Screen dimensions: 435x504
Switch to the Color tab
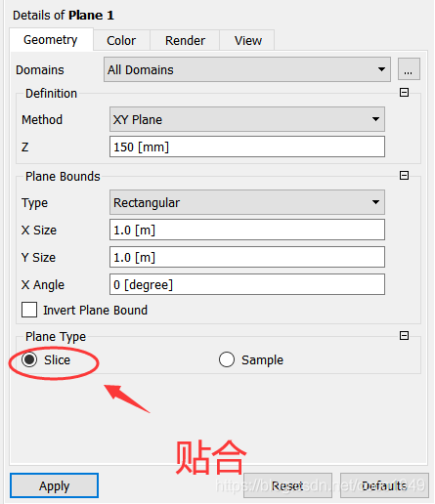point(121,40)
